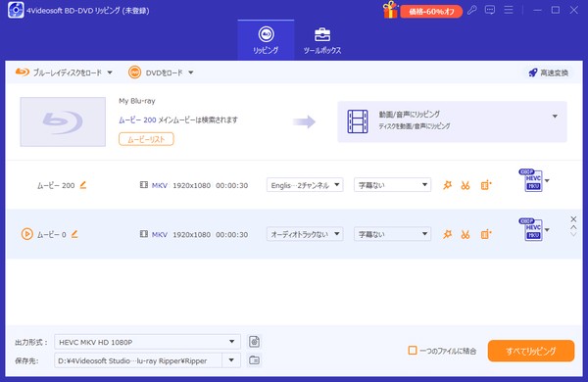Open 出力形式 HEVC MKV HD 1080P dropdown
Screen dimensions: 588x382
147,342
